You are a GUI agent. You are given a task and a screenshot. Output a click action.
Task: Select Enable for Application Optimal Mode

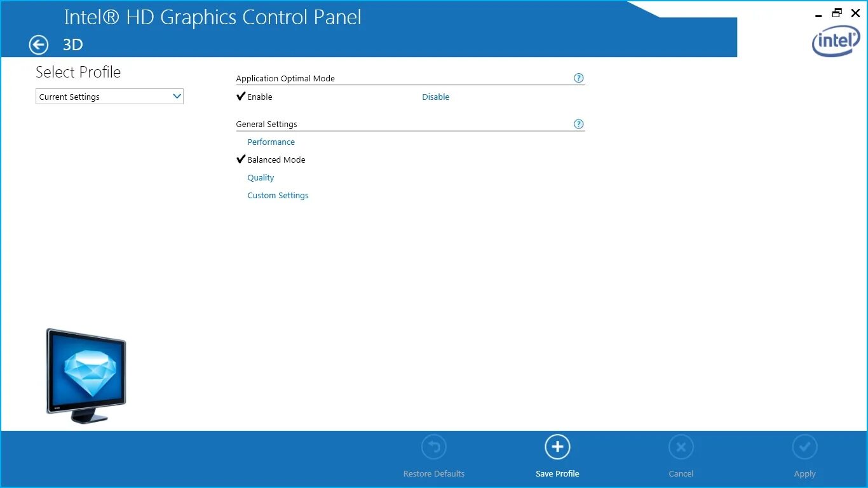(260, 97)
